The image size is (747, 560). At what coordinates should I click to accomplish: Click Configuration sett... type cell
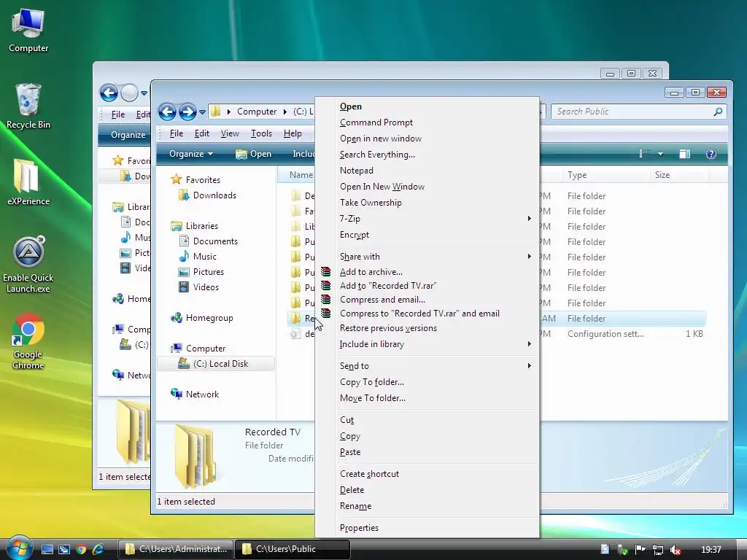(605, 334)
